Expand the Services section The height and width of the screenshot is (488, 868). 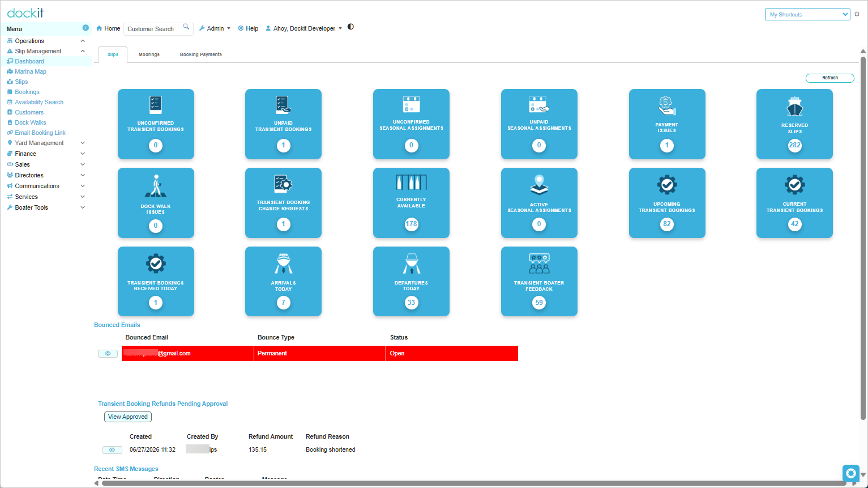click(83, 197)
